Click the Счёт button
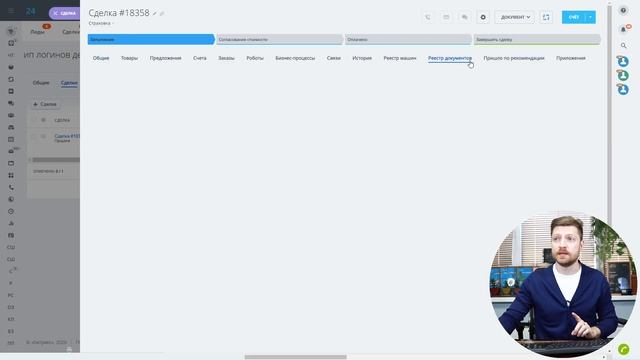This screenshot has width=640, height=360. (x=574, y=17)
